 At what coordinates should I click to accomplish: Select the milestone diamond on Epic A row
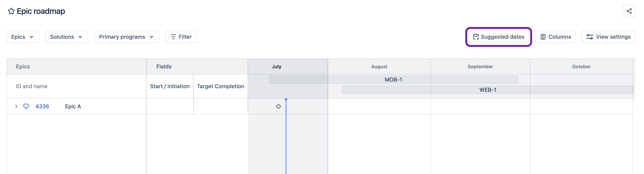279,106
